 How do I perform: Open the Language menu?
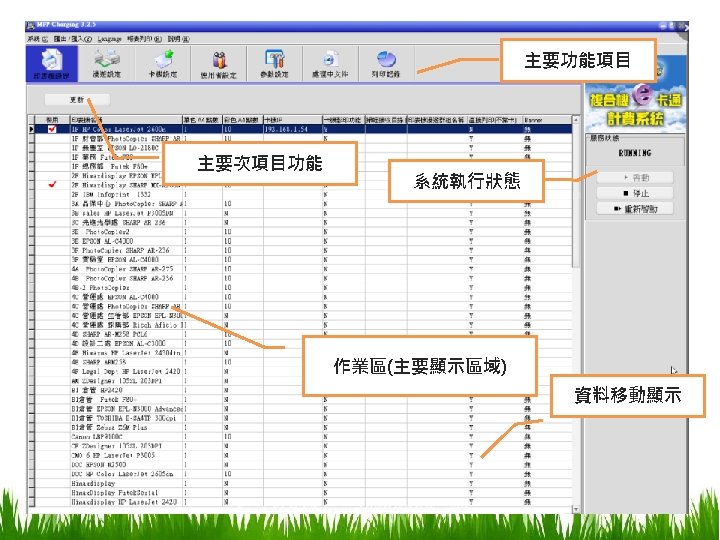click(x=109, y=39)
